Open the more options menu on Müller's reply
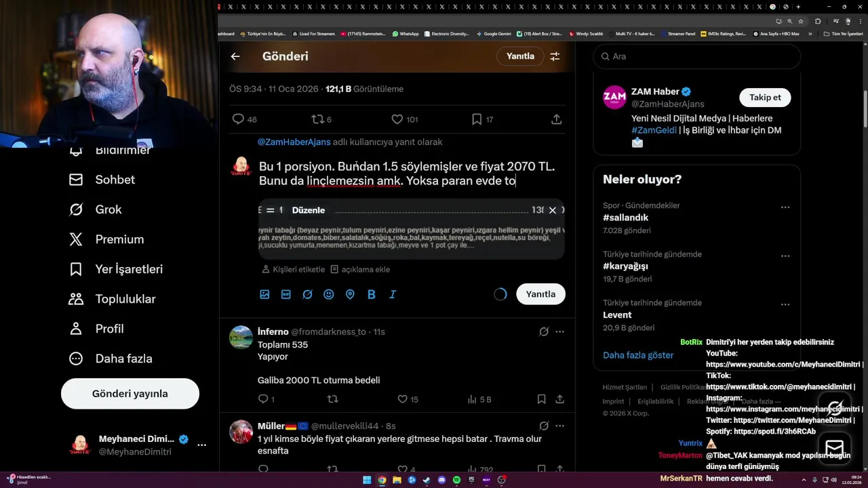The image size is (868, 488). 560,426
